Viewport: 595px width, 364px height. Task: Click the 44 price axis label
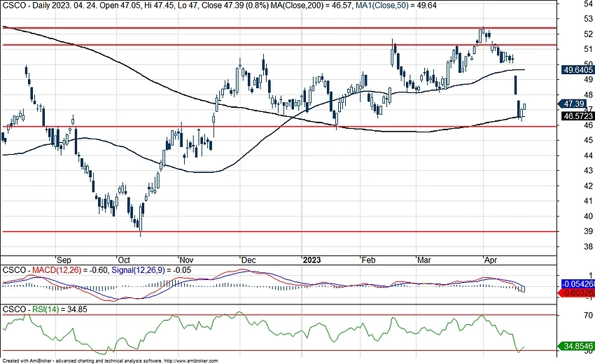tap(588, 155)
